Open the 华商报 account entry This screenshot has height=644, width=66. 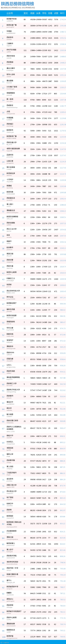9,31
